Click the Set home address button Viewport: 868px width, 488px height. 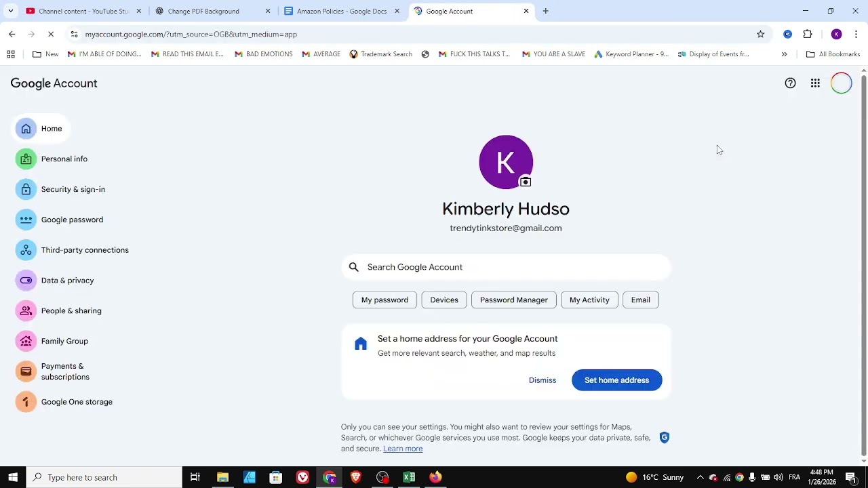(x=617, y=380)
